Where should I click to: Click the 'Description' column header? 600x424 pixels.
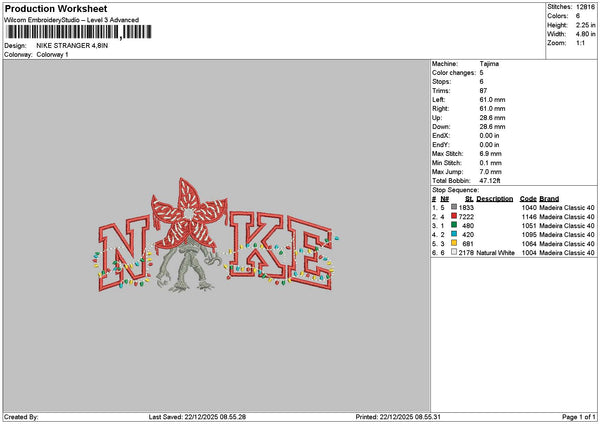494,199
